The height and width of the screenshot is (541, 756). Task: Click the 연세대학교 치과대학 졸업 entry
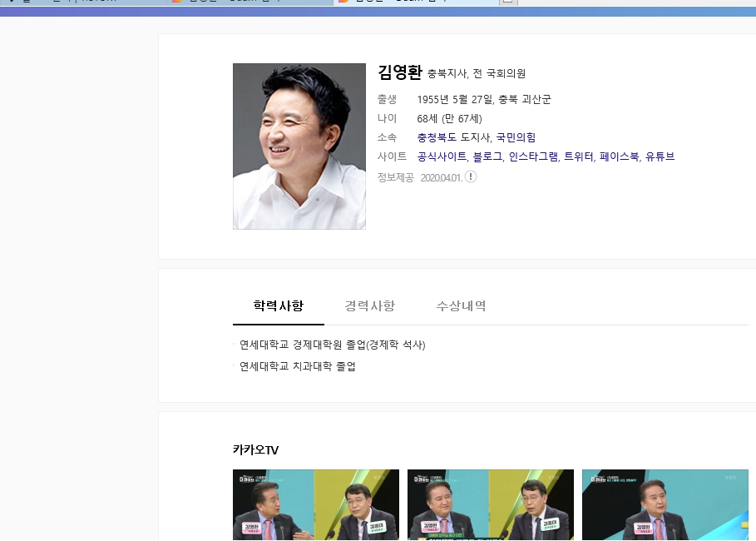[x=298, y=366]
